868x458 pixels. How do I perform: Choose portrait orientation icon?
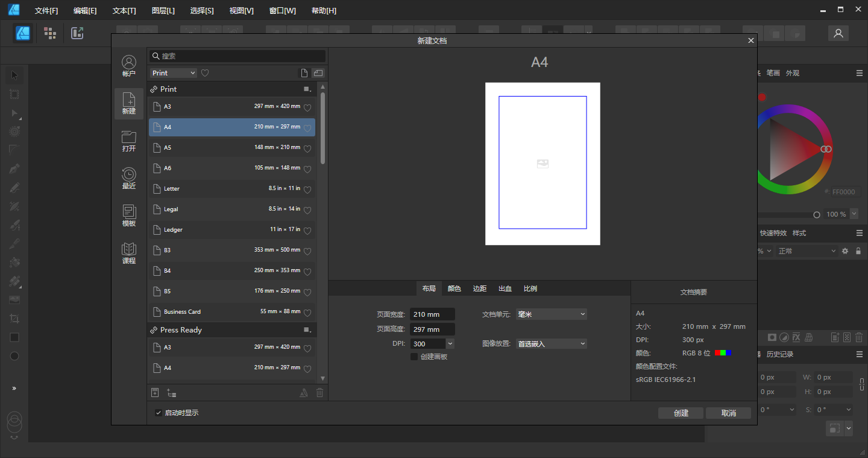pos(305,73)
